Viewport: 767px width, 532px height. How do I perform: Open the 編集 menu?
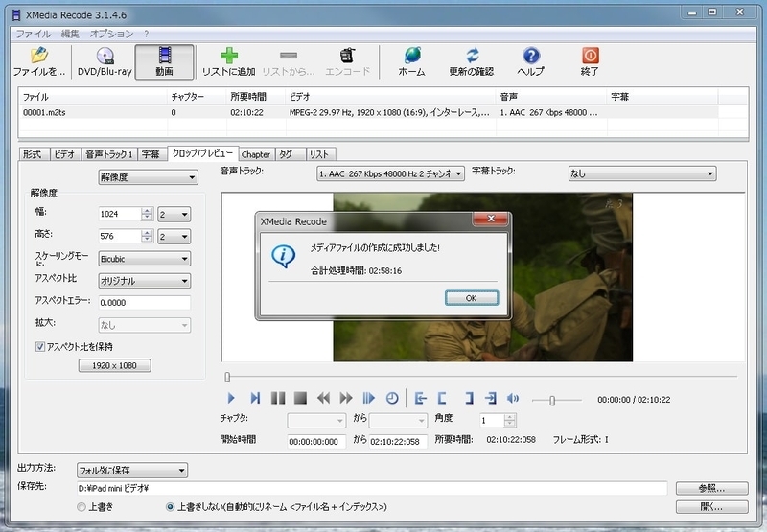coord(70,34)
